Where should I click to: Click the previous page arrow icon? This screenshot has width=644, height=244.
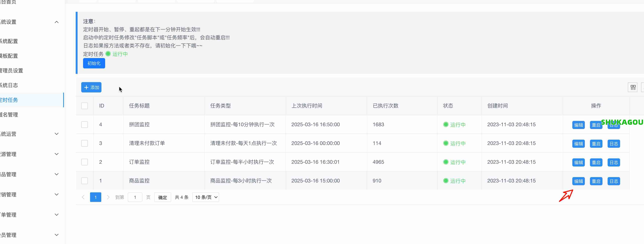[x=83, y=197]
